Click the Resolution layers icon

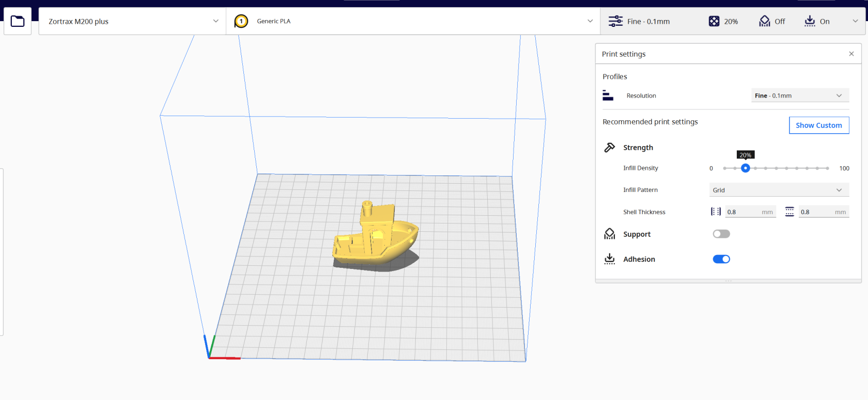click(608, 95)
